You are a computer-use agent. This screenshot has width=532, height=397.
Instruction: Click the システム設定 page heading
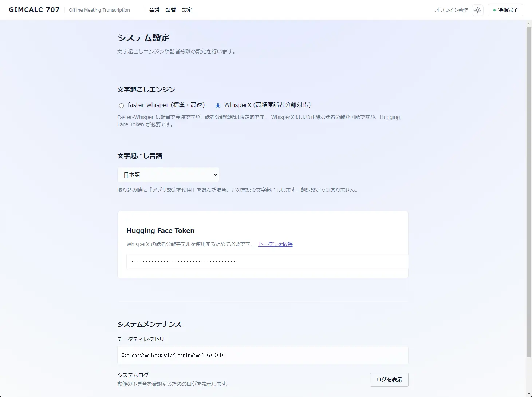143,38
